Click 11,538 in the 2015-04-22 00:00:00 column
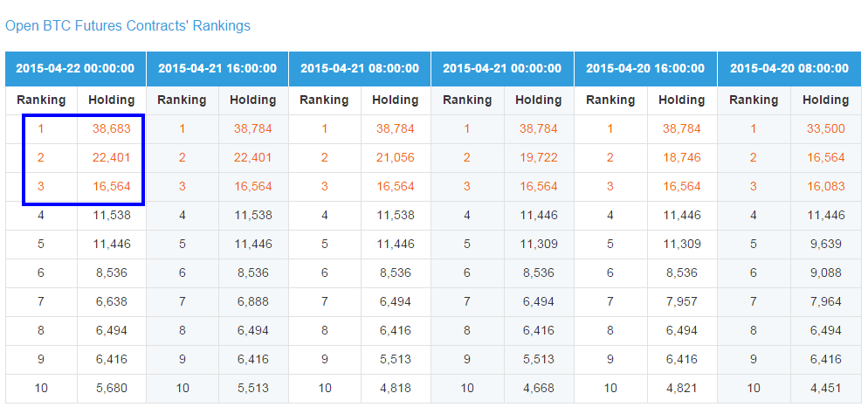Viewport: 868px width, 407px height. coord(111,216)
